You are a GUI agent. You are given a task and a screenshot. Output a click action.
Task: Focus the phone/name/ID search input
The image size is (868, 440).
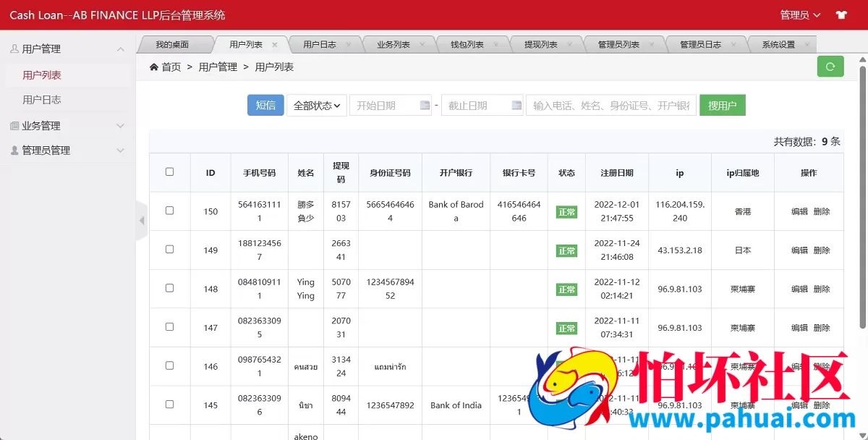click(611, 106)
